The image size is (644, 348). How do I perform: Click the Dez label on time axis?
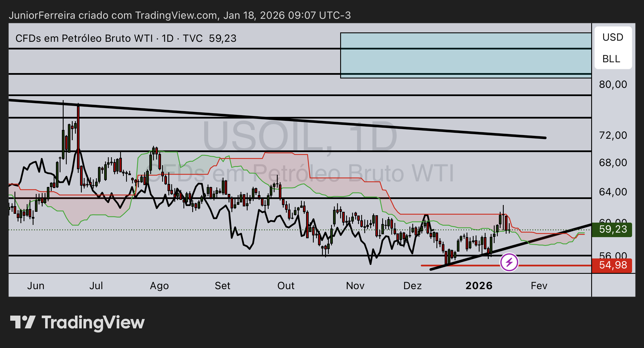tap(412, 285)
